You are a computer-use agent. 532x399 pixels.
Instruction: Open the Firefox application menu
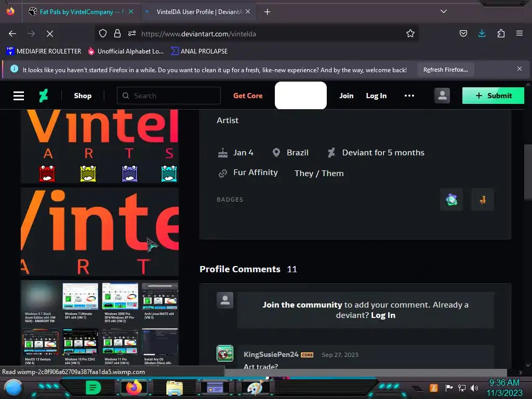[x=520, y=33]
